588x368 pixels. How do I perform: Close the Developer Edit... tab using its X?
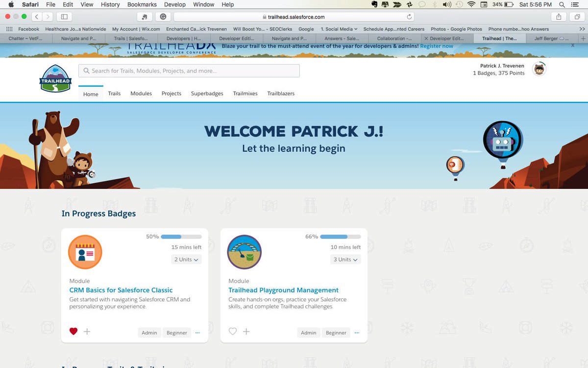[x=426, y=38]
